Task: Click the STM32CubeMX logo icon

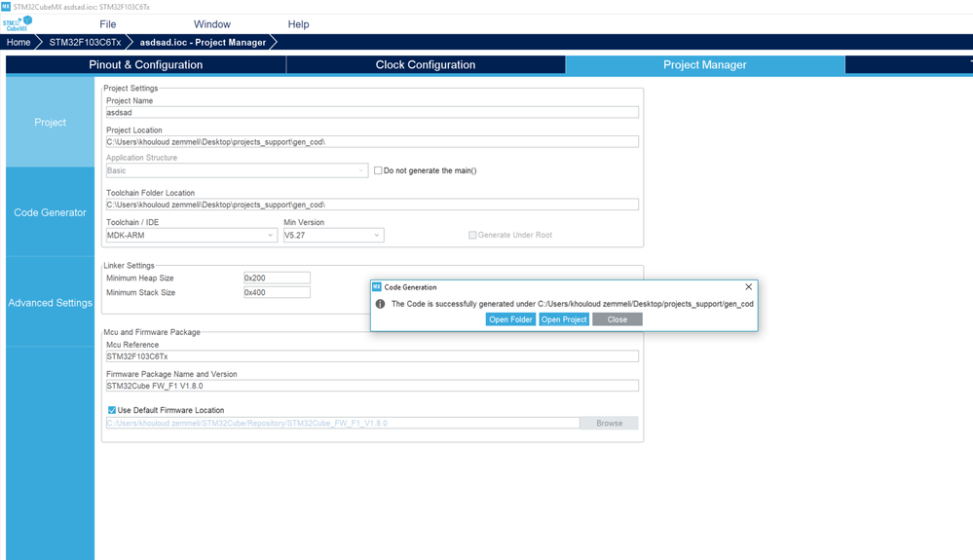Action: click(x=18, y=23)
